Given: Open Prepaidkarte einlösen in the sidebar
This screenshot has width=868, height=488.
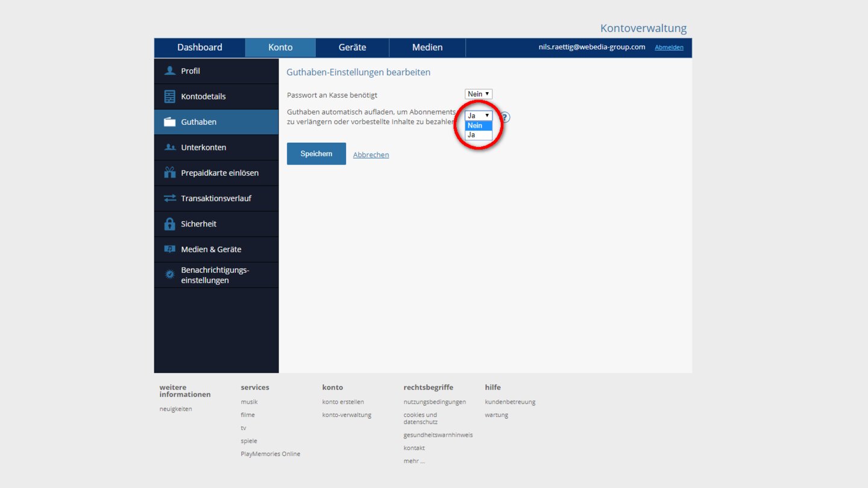Looking at the screenshot, I should tap(216, 173).
